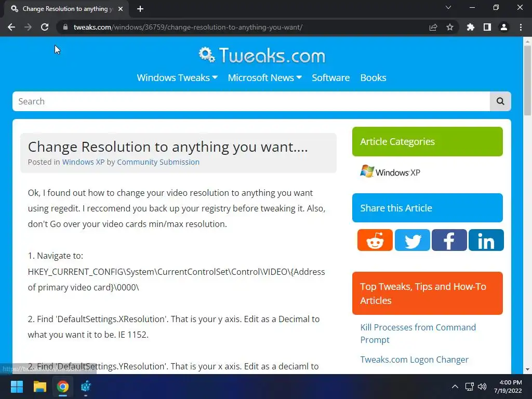
Task: Reload the current page
Action: pyautogui.click(x=45, y=27)
